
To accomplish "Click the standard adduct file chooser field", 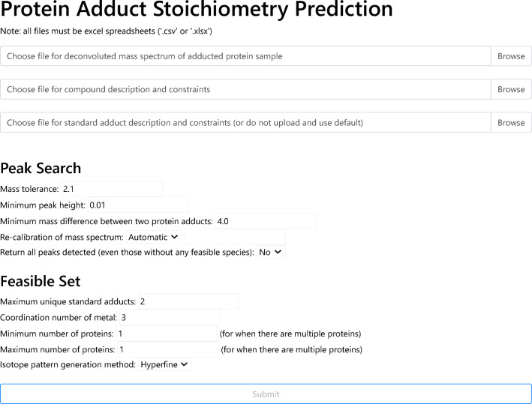I will (x=245, y=122).
